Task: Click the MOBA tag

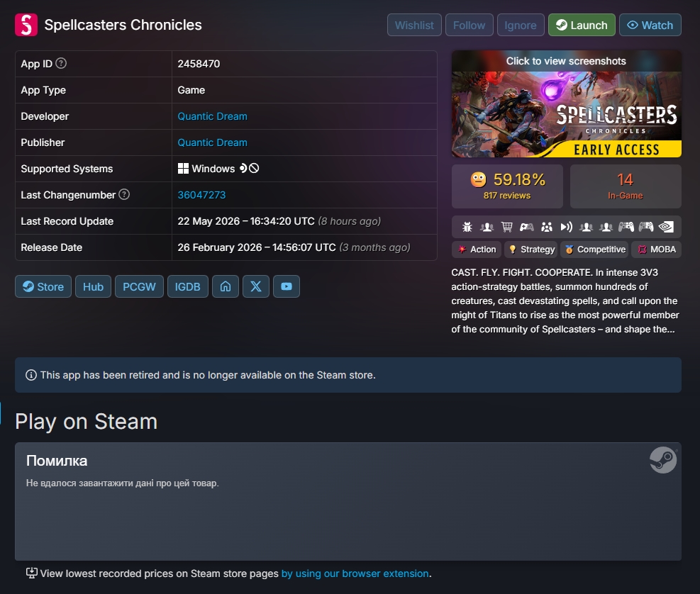Action: [657, 249]
